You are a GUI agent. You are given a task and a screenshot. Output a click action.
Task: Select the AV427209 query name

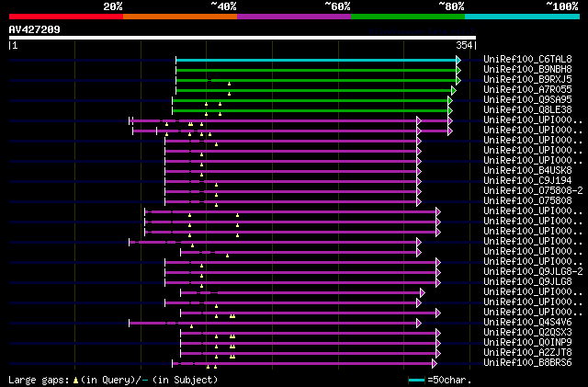[x=35, y=29]
